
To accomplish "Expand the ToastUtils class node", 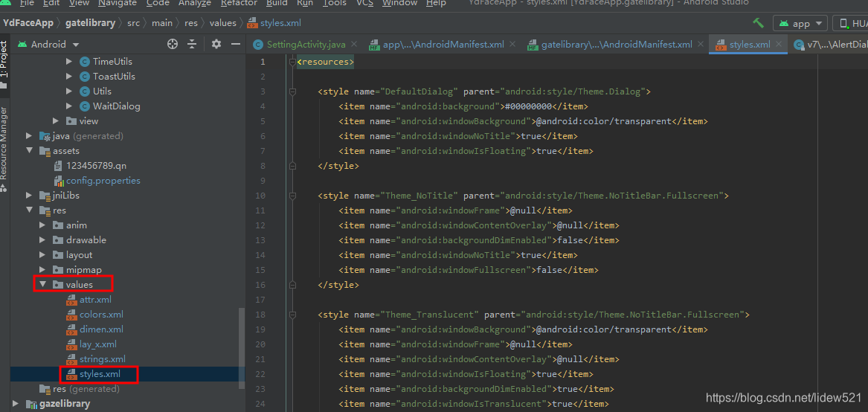I will tap(69, 77).
